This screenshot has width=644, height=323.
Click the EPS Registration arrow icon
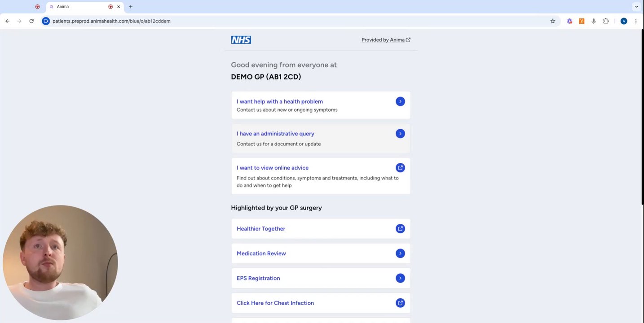tap(400, 278)
